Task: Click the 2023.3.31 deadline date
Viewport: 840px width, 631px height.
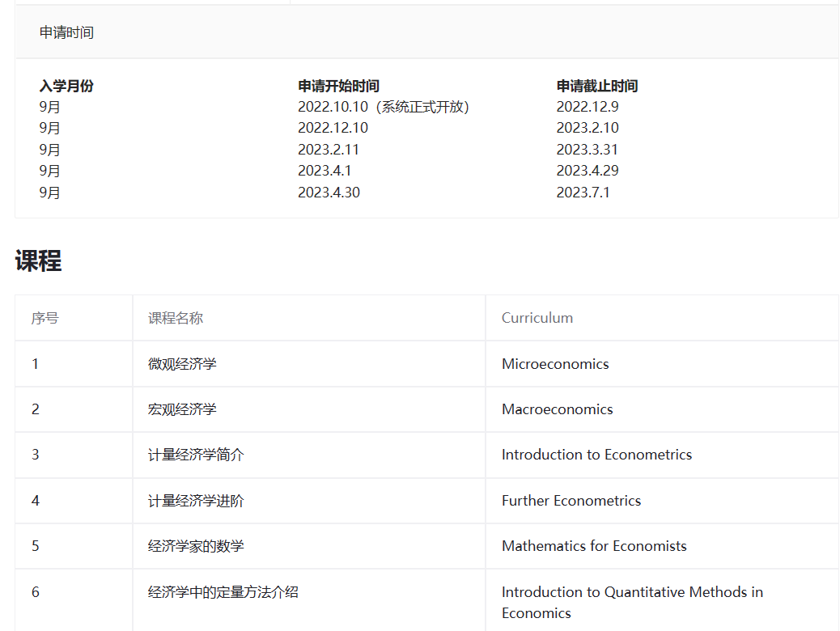Action: pyautogui.click(x=587, y=150)
